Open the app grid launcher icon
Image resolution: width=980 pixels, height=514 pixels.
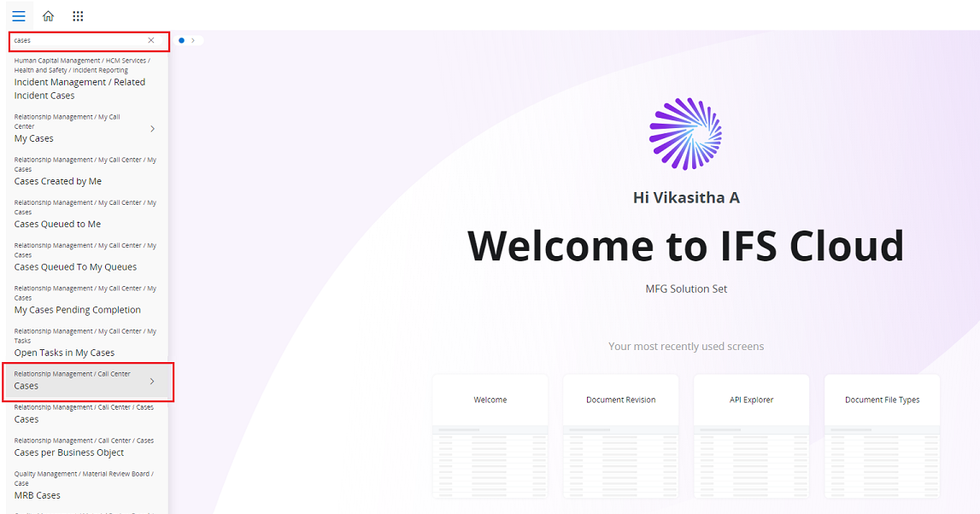click(x=78, y=16)
